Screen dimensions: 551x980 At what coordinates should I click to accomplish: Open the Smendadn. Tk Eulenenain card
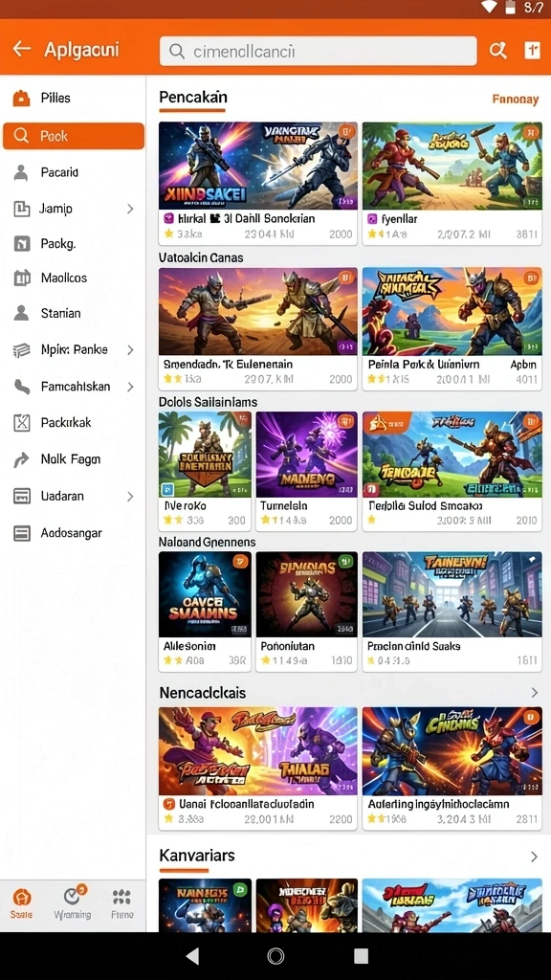point(258,329)
